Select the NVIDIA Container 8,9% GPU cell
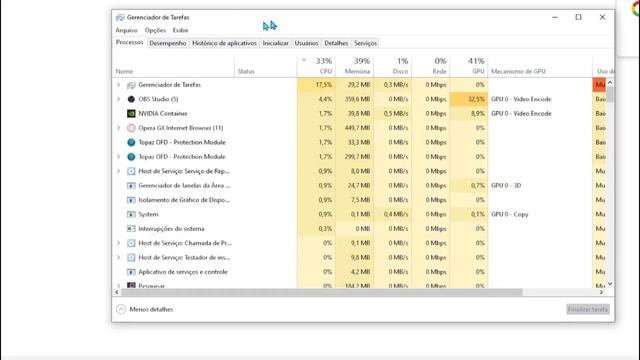Viewport: 640px width, 360px height. point(469,113)
